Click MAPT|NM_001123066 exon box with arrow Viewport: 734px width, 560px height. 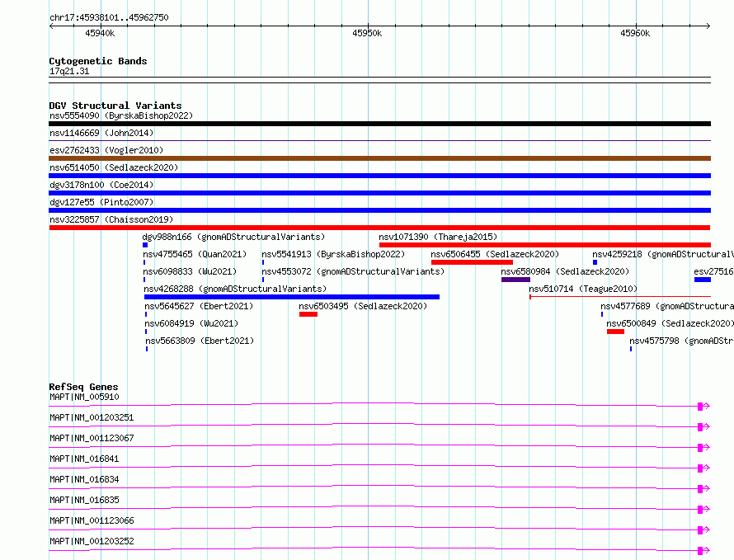pos(703,530)
